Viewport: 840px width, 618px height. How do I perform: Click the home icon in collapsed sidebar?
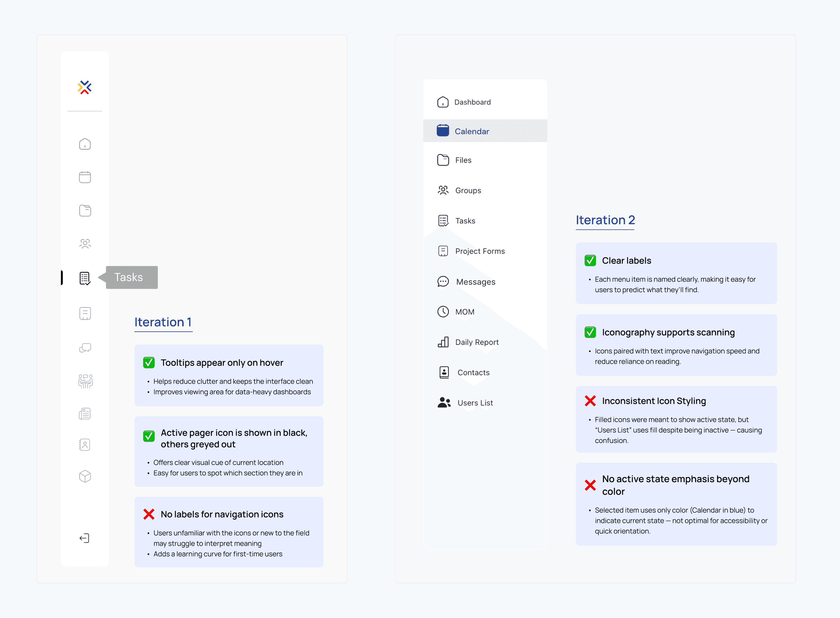coord(85,144)
